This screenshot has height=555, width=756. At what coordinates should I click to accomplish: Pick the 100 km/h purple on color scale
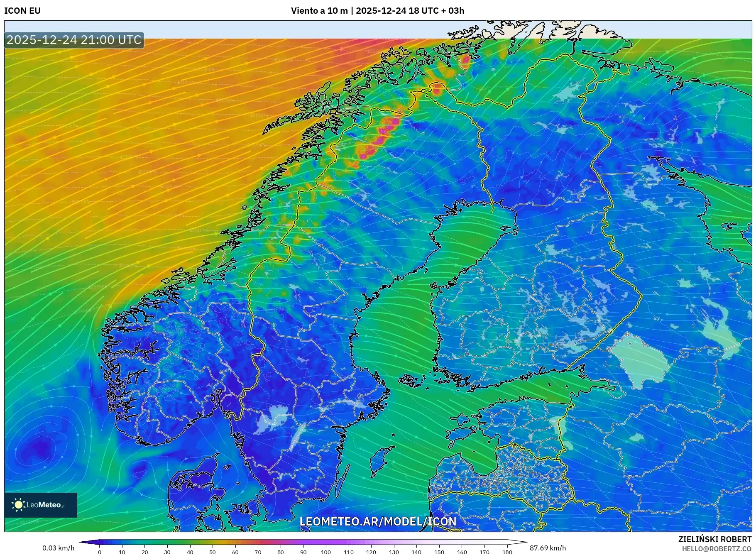pos(326,542)
